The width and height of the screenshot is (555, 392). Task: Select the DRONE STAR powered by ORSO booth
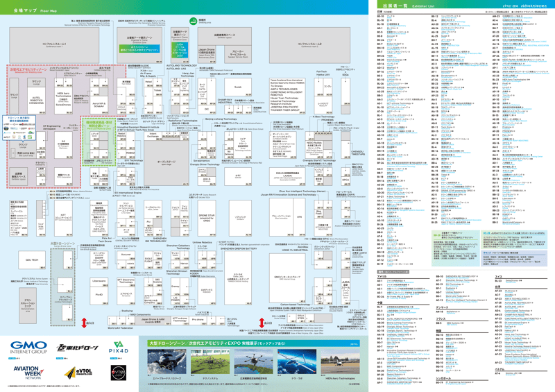click(206, 218)
